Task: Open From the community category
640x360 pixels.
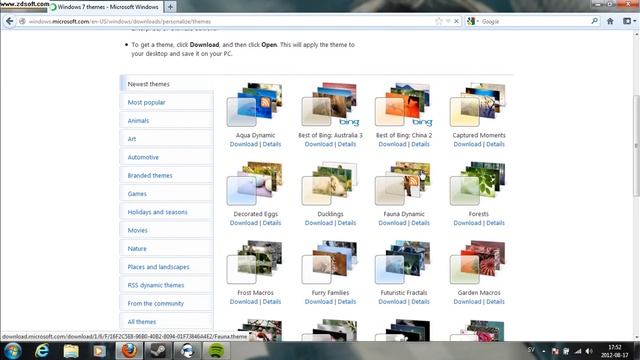Action: click(x=167, y=303)
